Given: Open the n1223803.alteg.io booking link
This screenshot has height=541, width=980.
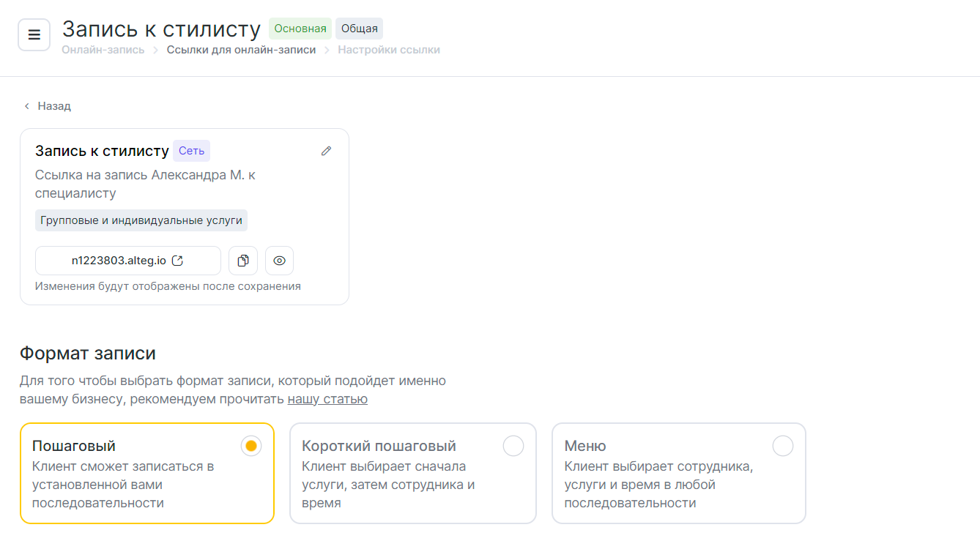Looking at the screenshot, I should pos(119,261).
